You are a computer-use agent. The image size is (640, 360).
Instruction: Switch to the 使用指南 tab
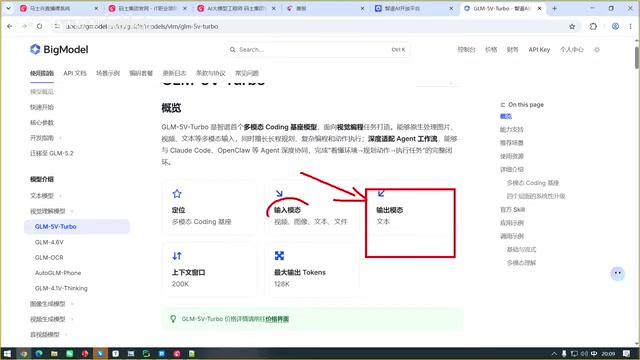[42, 73]
